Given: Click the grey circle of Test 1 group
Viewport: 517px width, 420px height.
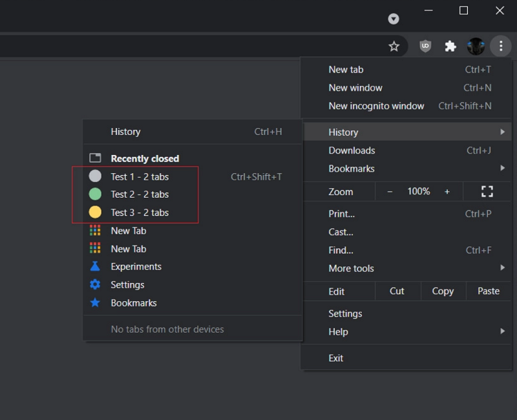Looking at the screenshot, I should [95, 176].
